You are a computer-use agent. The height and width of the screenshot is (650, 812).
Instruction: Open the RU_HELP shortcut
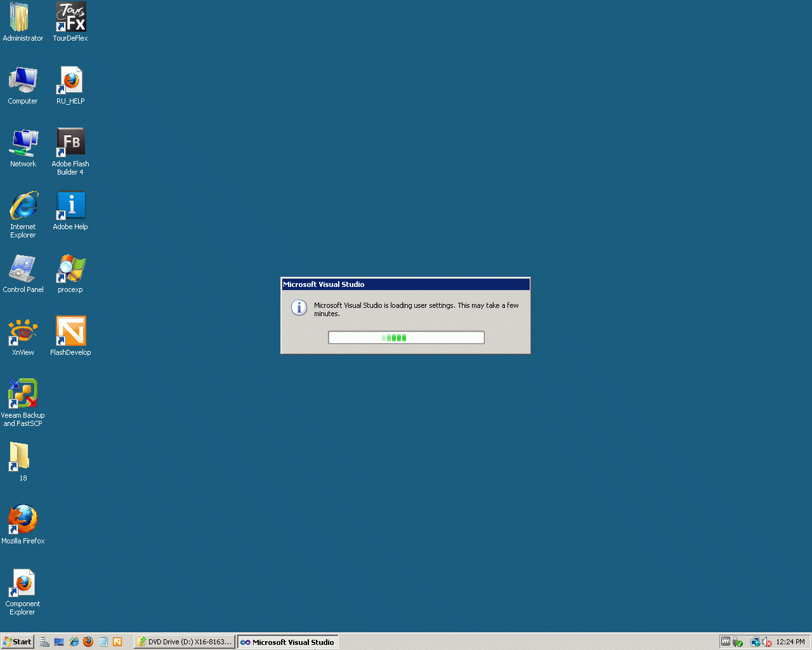[x=70, y=85]
